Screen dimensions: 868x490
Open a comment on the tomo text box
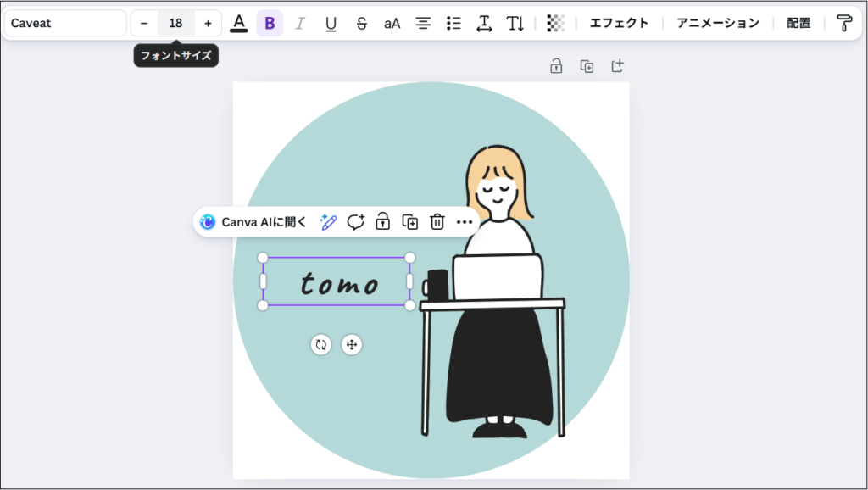(356, 221)
